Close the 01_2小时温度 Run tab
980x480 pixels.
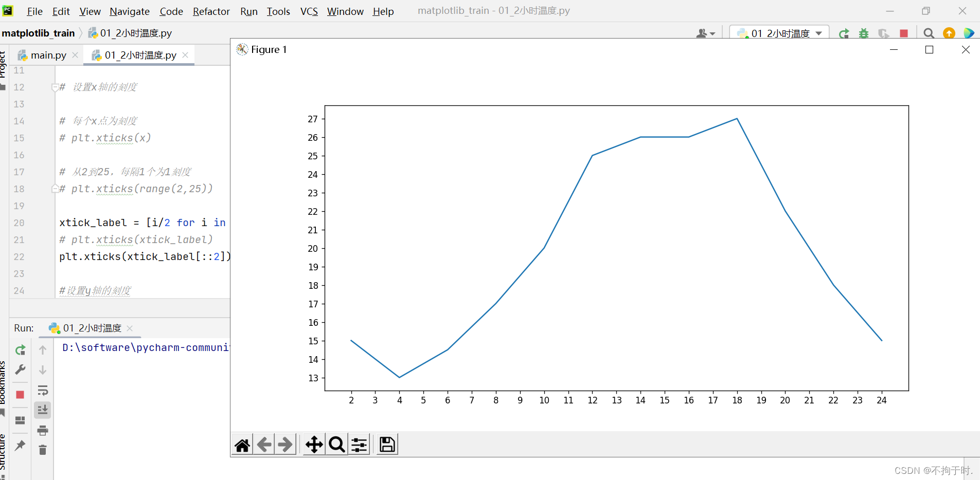tap(130, 328)
